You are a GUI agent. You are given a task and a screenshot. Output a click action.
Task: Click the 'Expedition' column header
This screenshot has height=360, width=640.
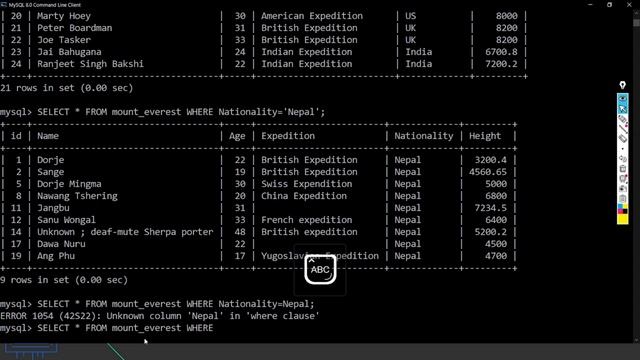click(288, 136)
